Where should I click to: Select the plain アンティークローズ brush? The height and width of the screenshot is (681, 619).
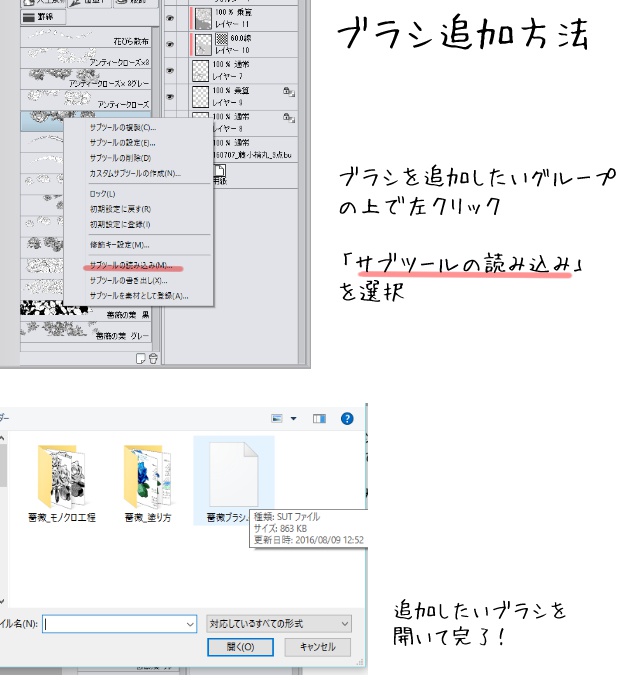86,99
